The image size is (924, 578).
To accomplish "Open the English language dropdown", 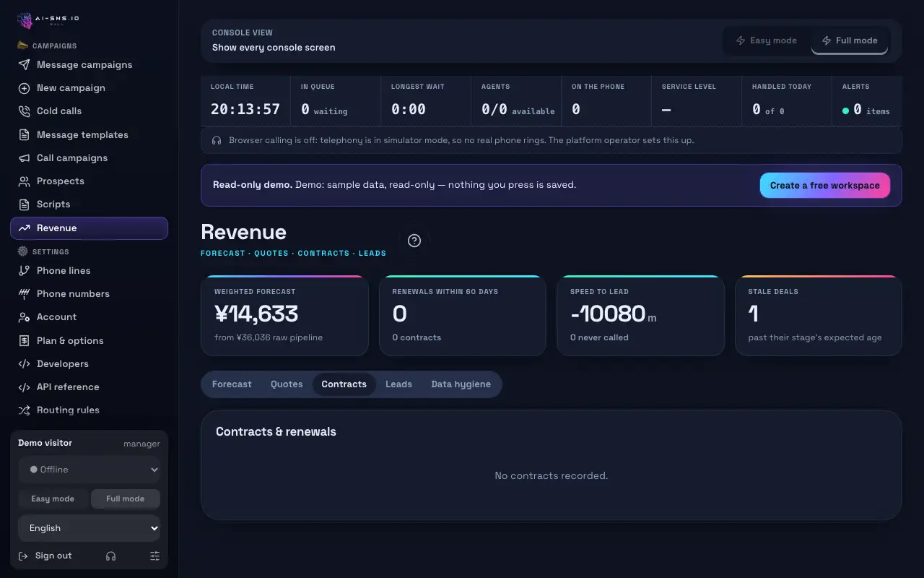I will [90, 528].
